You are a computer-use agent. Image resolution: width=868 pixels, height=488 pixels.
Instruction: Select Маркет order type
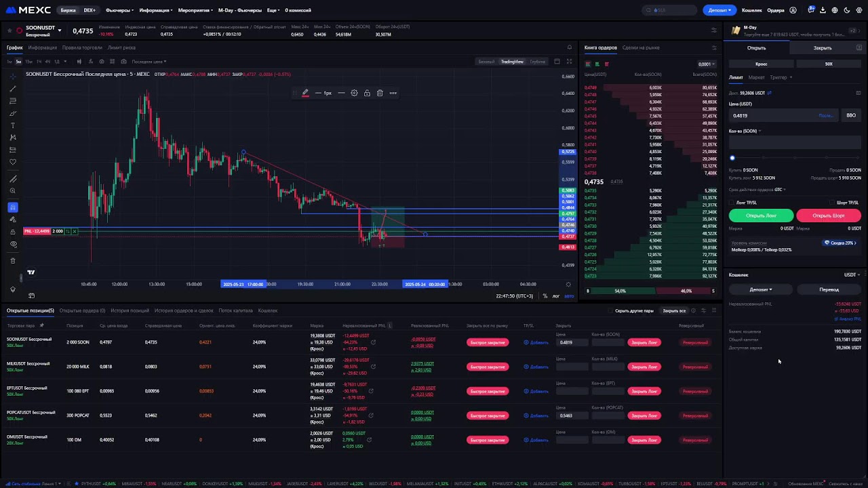tap(756, 77)
